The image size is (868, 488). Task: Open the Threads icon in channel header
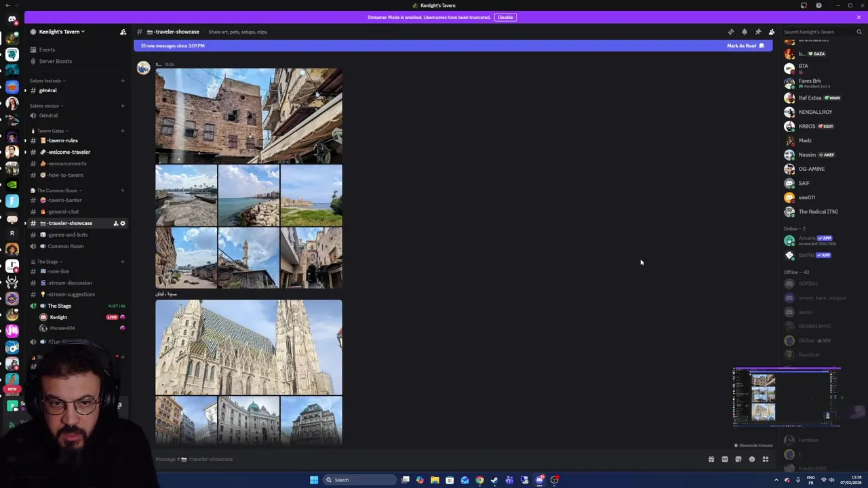(730, 32)
